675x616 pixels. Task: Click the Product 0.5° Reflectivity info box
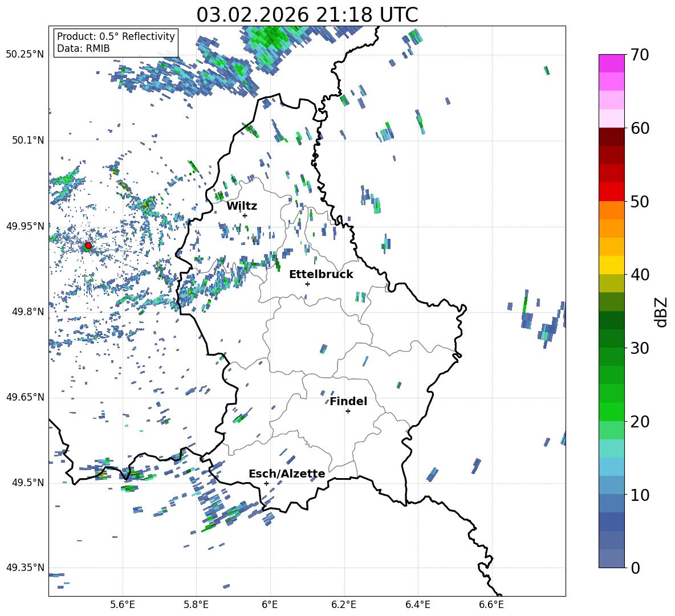coord(116,42)
